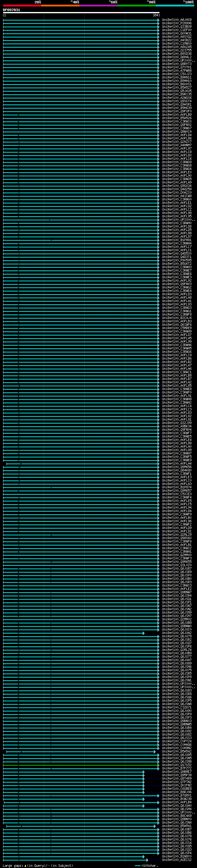Open UniRef100_C1MWS0 entry
Screen dimensions: 197x868
tap(177, 43)
